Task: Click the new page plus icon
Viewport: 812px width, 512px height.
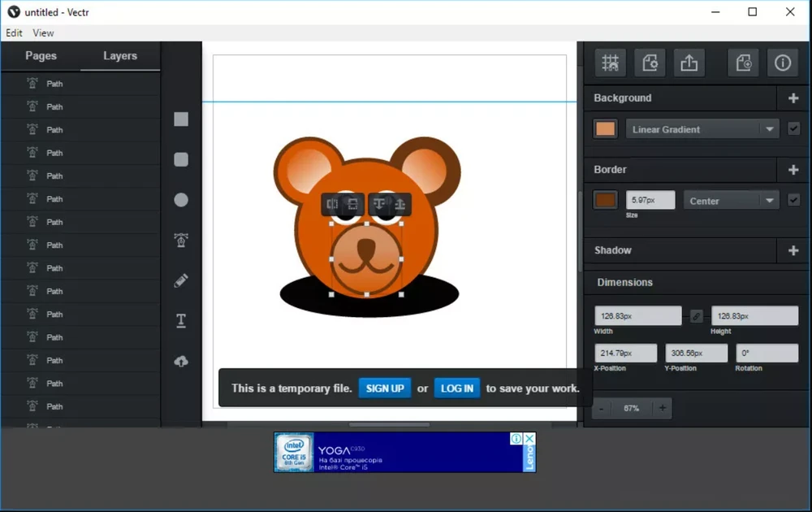Action: [x=743, y=63]
